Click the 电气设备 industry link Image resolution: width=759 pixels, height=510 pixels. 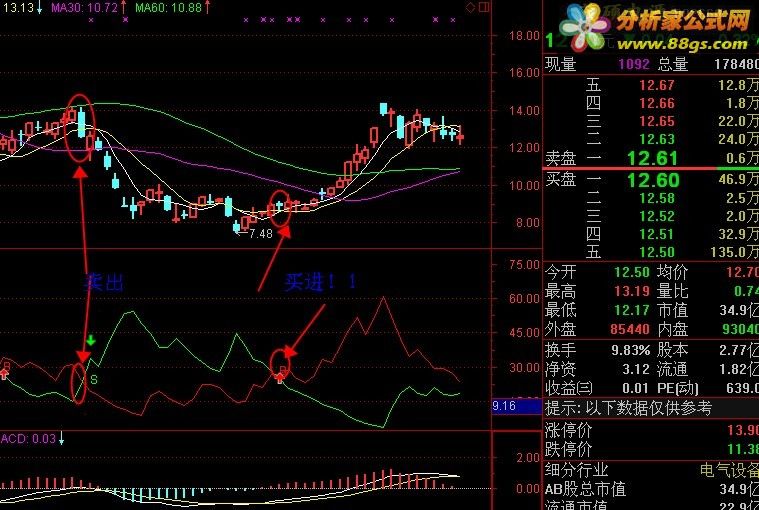(729, 470)
